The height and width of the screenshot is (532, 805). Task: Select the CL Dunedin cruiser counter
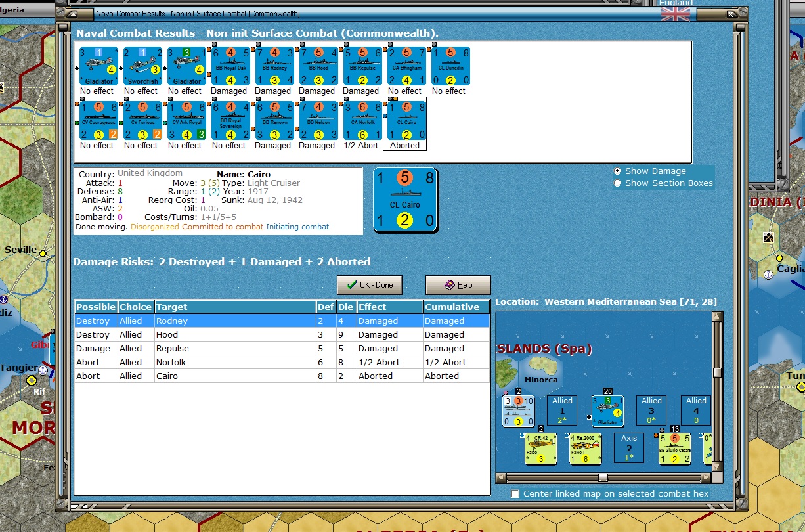(x=449, y=66)
